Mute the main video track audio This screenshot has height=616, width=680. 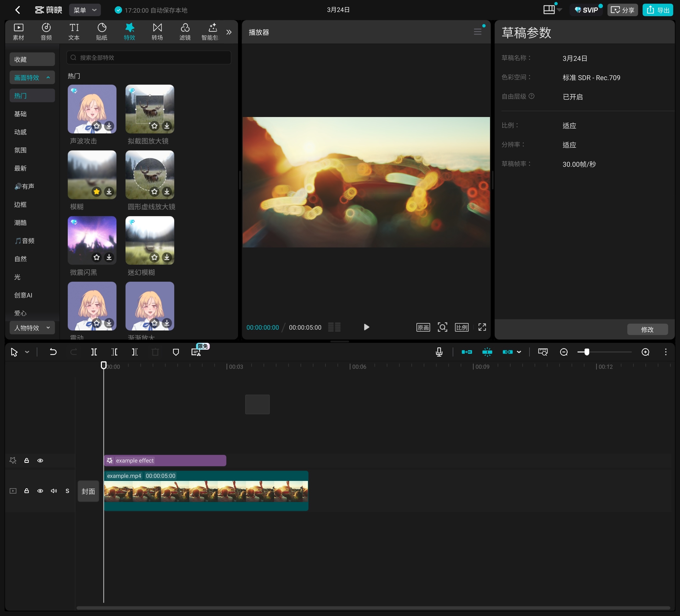click(54, 490)
